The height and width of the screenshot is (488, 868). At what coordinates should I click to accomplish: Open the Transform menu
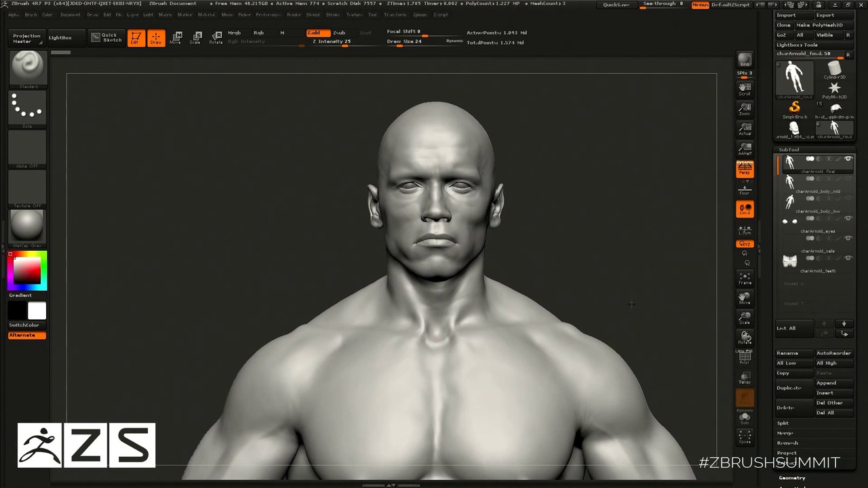[x=395, y=14]
